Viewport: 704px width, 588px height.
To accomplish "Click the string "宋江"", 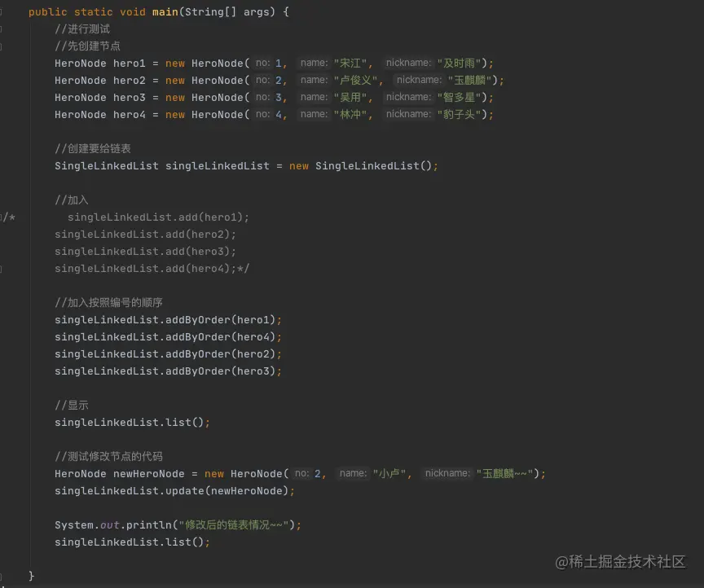I will coord(350,64).
